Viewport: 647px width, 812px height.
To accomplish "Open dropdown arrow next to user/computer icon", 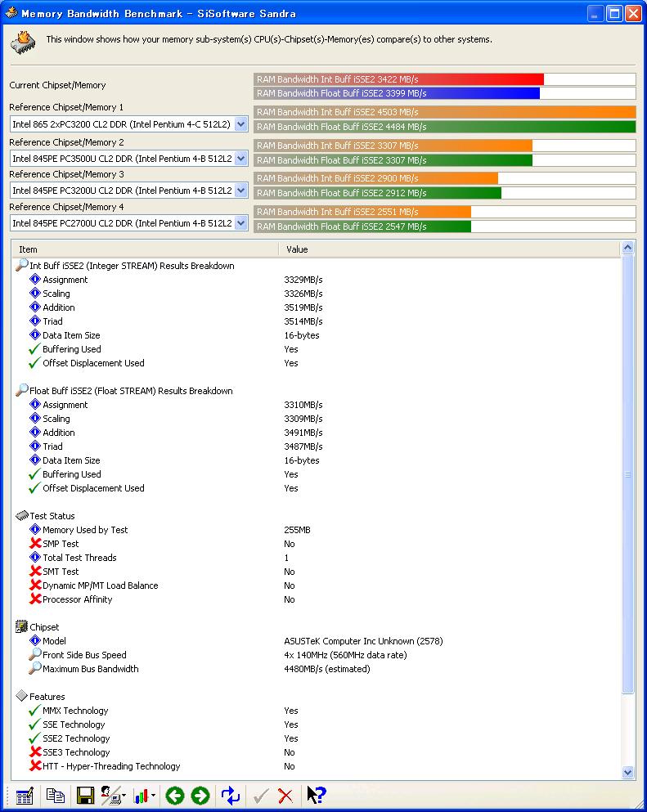I will coord(124,796).
